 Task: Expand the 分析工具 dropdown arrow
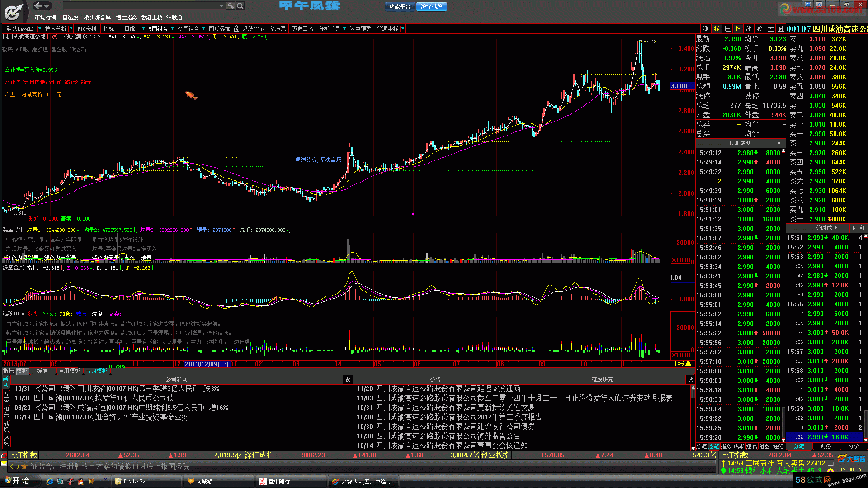[x=344, y=28]
